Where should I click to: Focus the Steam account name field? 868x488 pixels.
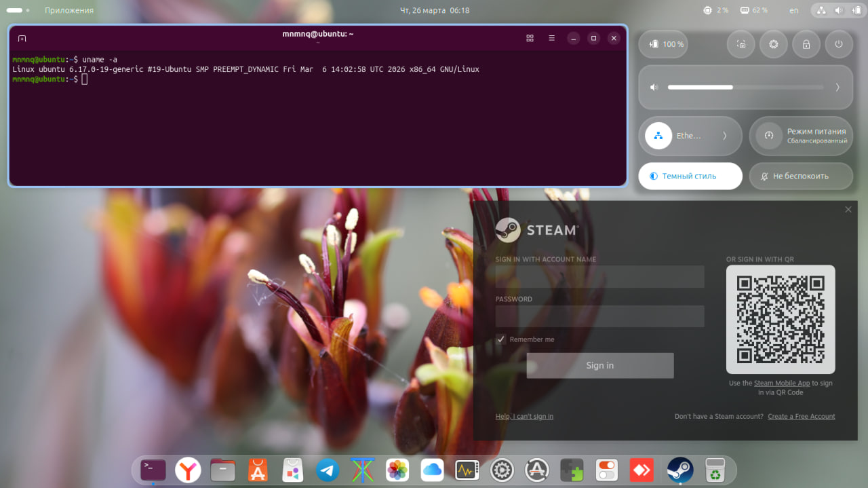[x=599, y=277]
